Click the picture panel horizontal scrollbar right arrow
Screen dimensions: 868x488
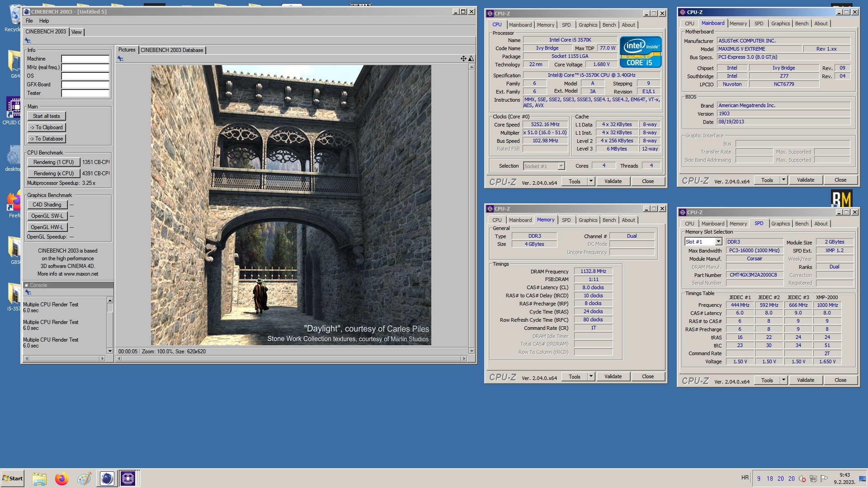(464, 358)
